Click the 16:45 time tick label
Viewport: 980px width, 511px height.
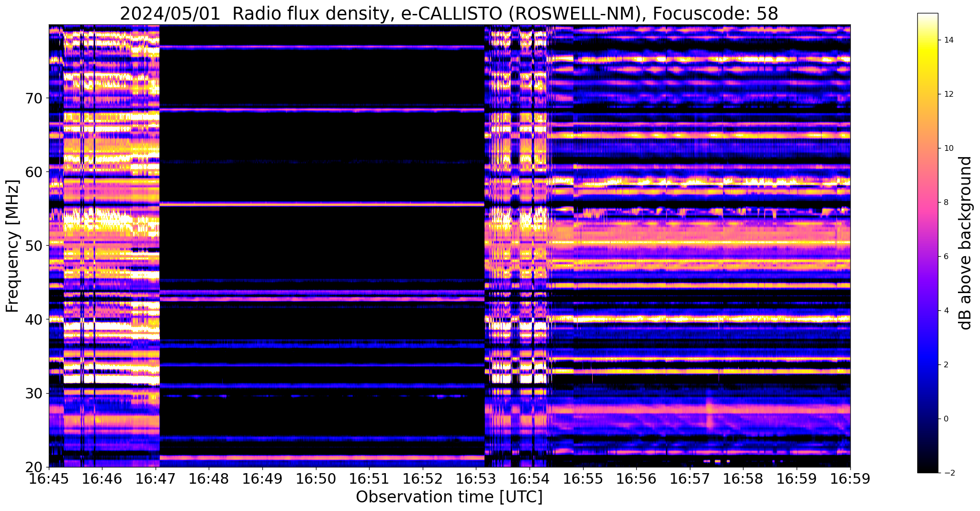pos(49,479)
